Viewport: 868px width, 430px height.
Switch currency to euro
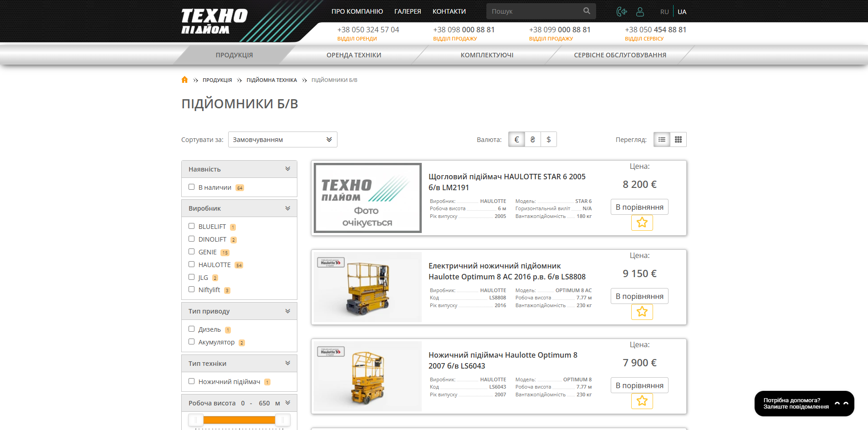click(x=516, y=139)
